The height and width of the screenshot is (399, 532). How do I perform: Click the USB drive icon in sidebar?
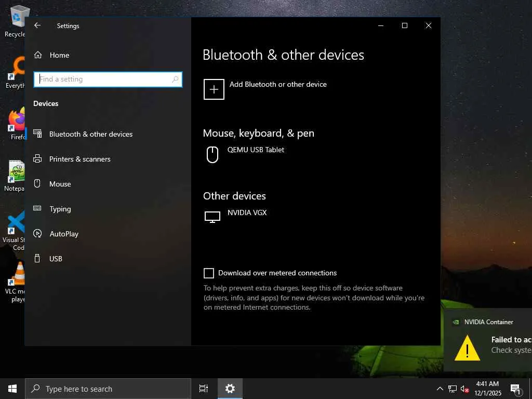coord(37,259)
